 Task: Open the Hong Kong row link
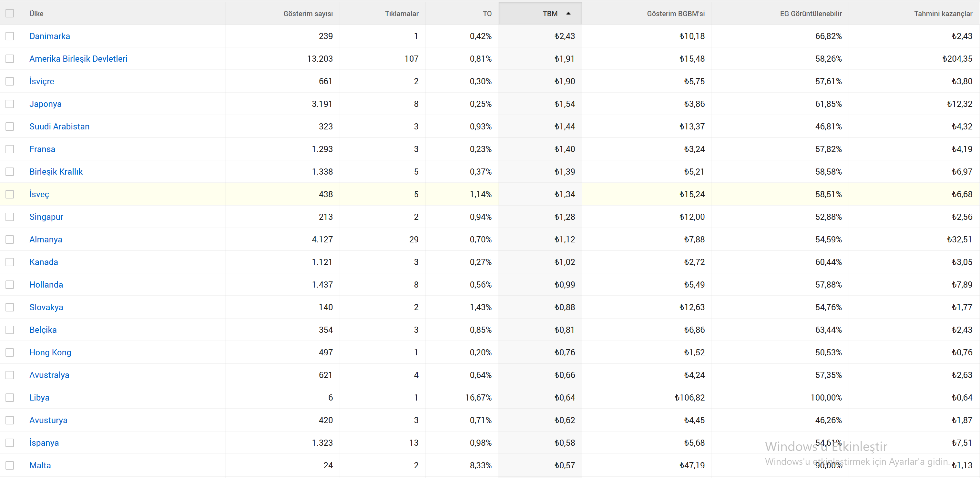coord(50,352)
